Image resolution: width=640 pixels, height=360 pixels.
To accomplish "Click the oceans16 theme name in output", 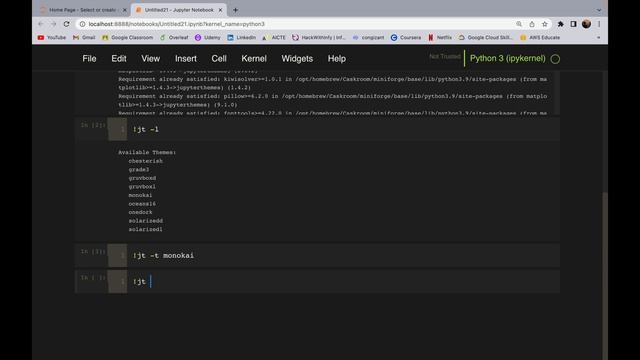I will click(142, 204).
